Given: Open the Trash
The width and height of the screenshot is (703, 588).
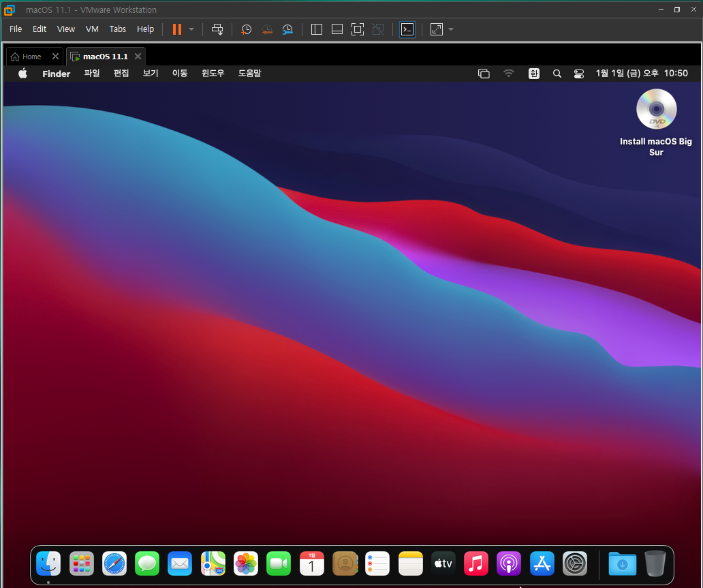Looking at the screenshot, I should tap(655, 563).
